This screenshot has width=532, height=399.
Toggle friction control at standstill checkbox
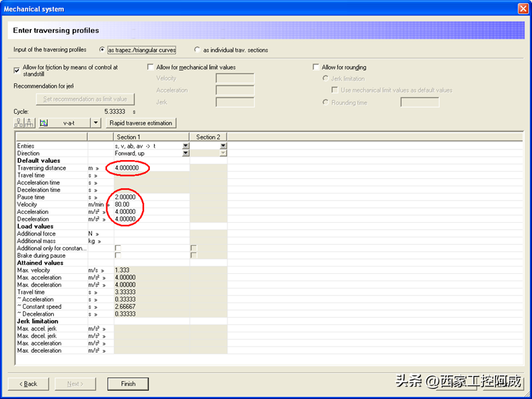(x=17, y=69)
